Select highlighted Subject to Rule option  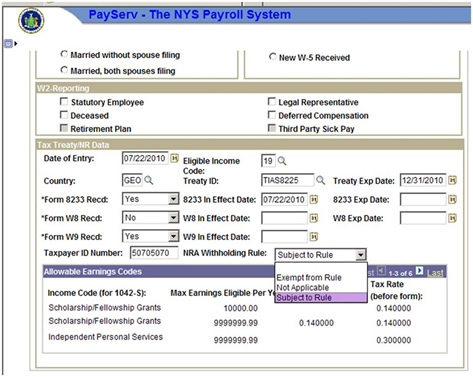tap(321, 297)
